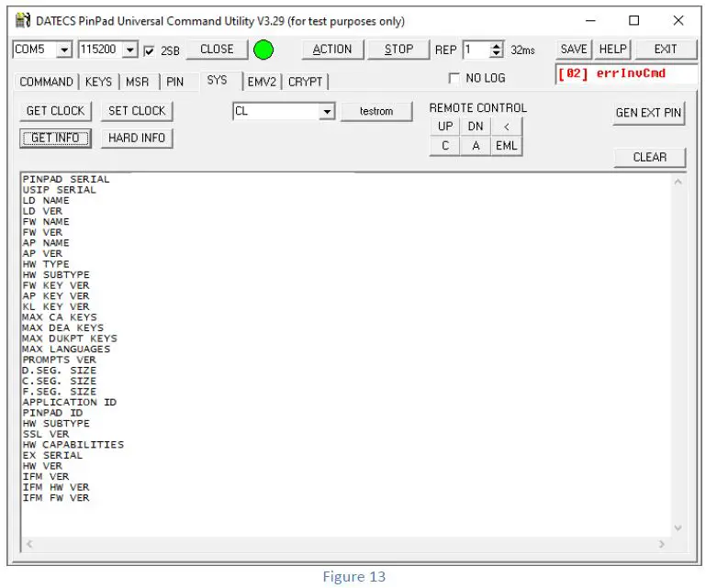Click the REP value input field
The width and height of the screenshot is (706, 588).
point(476,50)
